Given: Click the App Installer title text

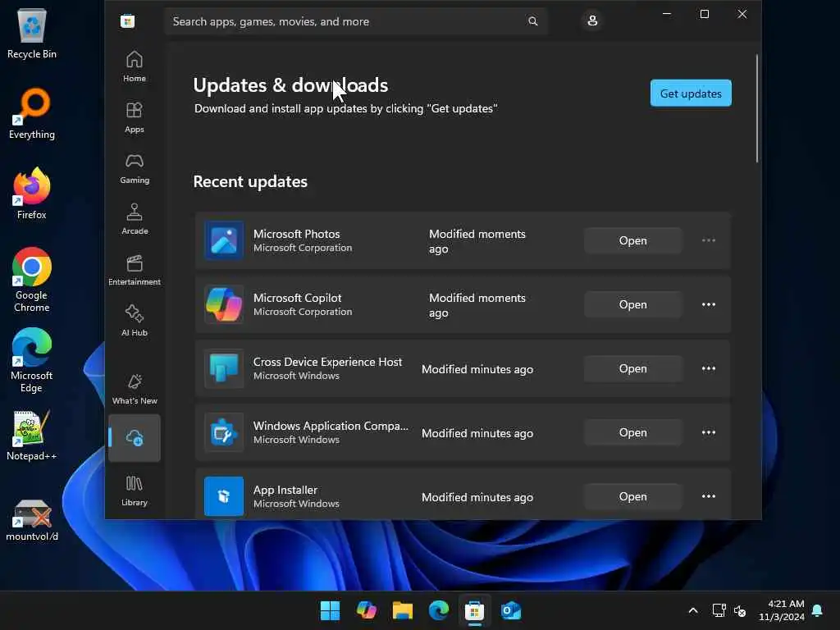Looking at the screenshot, I should (285, 491).
